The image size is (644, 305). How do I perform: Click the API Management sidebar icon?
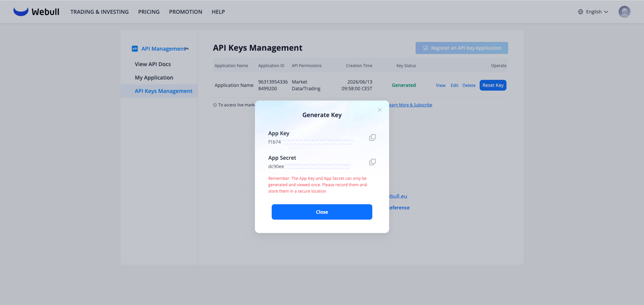click(135, 49)
